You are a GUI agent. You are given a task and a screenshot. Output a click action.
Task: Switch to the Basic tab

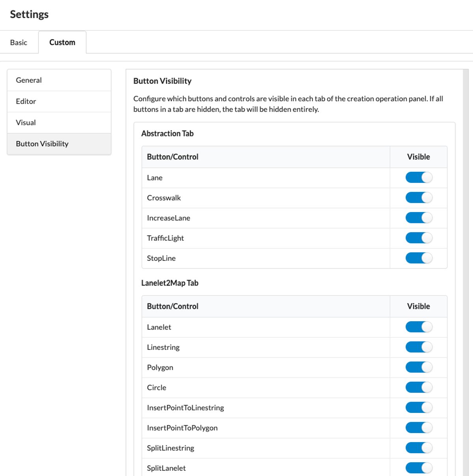click(x=19, y=42)
